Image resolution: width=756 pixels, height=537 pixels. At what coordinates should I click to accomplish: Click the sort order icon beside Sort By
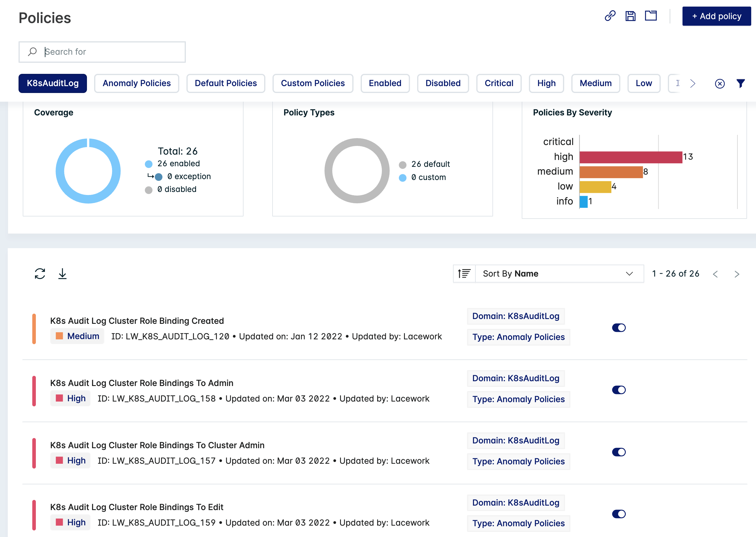[464, 274]
